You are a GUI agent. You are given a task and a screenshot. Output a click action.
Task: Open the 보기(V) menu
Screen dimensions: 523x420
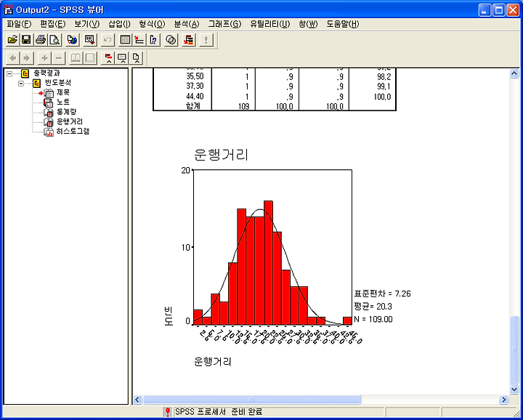[x=86, y=24]
